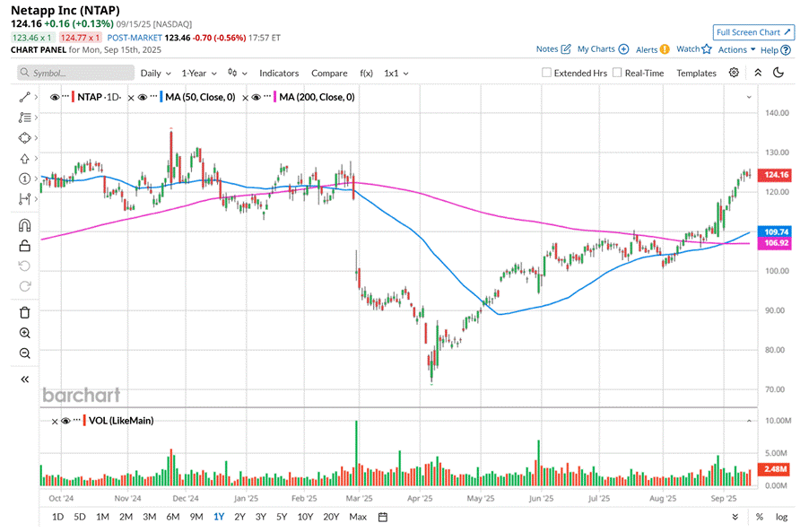Select the measure range tool
Viewport: 809px width, 532px height.
pos(24,198)
